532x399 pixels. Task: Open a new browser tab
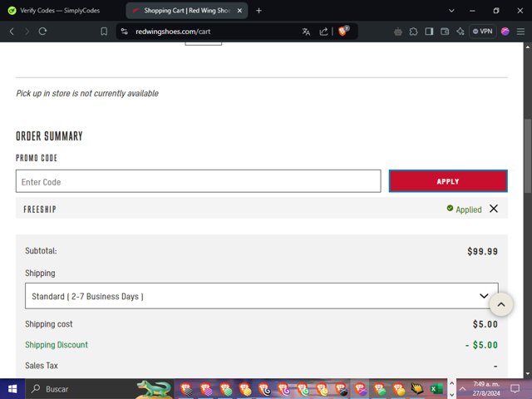click(259, 11)
